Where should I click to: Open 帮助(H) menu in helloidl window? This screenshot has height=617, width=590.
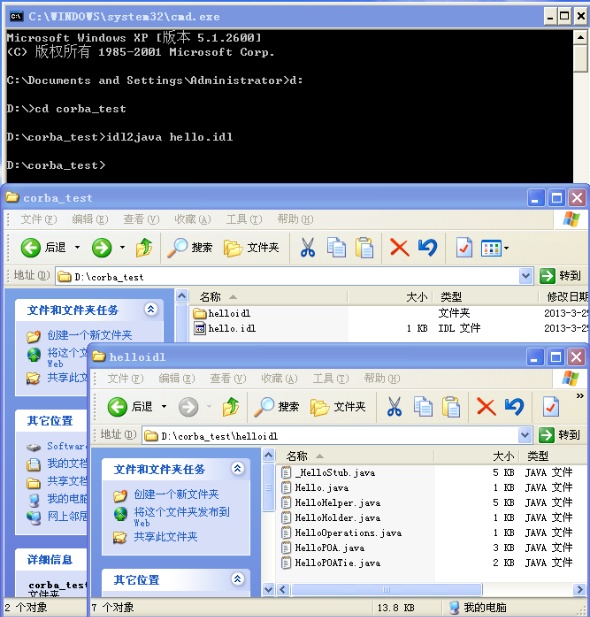point(382,379)
